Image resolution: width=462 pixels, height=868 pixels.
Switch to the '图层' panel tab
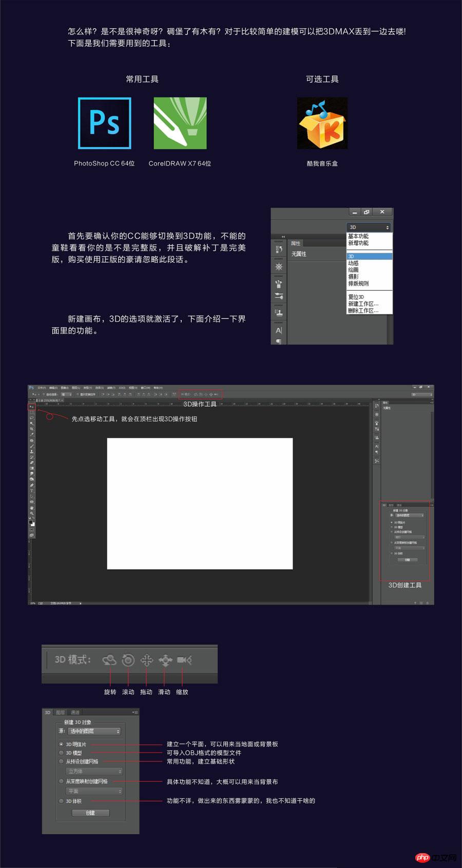coord(61,712)
